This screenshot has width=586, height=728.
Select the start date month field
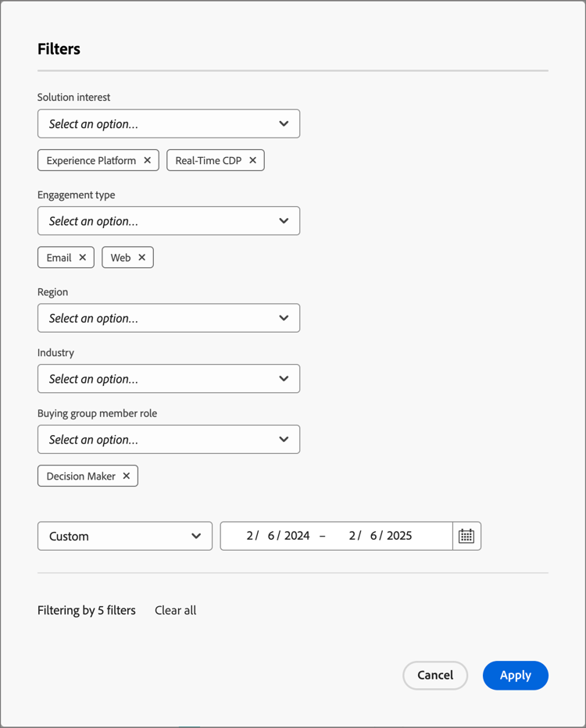coord(250,536)
